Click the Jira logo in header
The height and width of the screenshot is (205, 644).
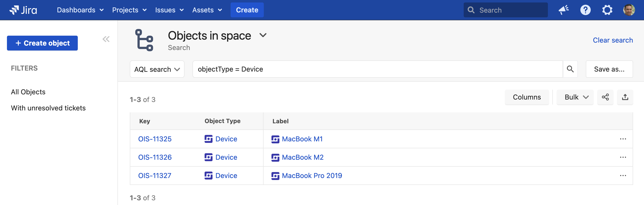pos(23,10)
